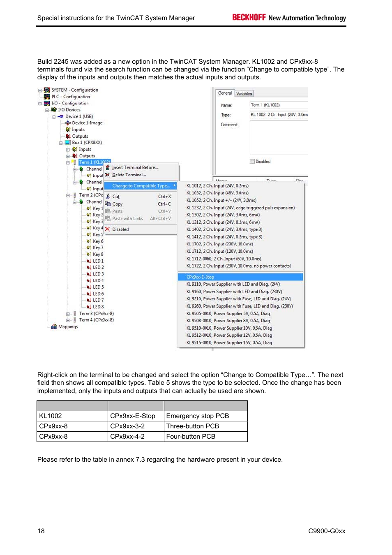This screenshot has width=392, height=555.
Task: Collapse the Box 1 (CPX8XX) node
Action: point(61,143)
